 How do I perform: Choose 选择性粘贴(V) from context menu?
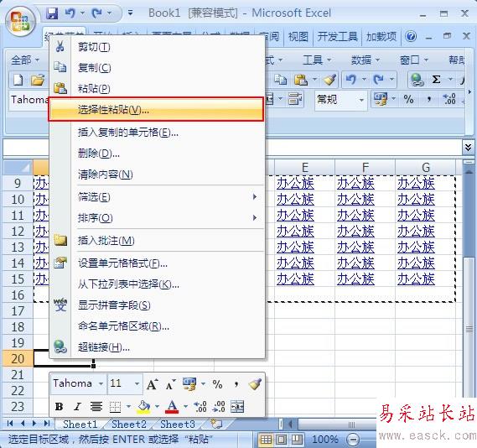156,110
